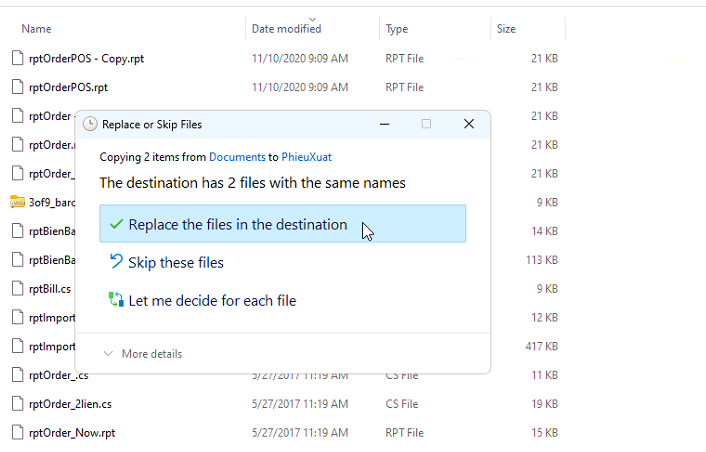This screenshot has height=452, width=706.
Task: Sort by the Size column header
Action: [506, 29]
